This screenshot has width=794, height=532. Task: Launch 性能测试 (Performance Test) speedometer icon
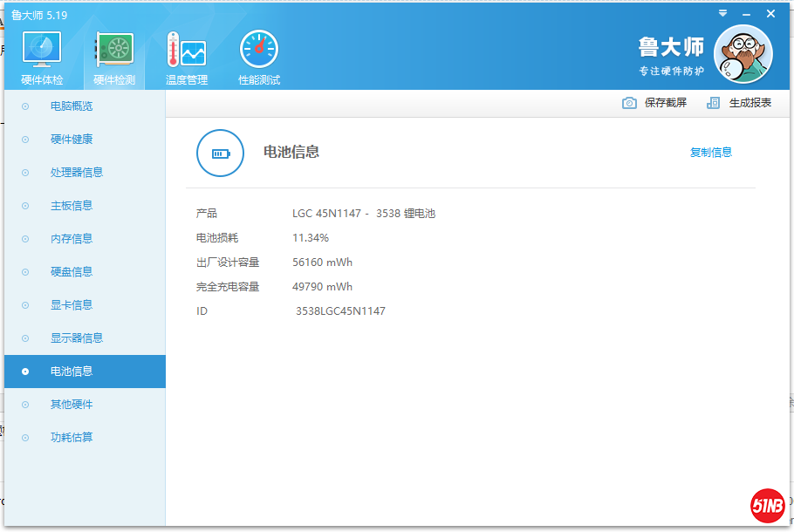(257, 50)
